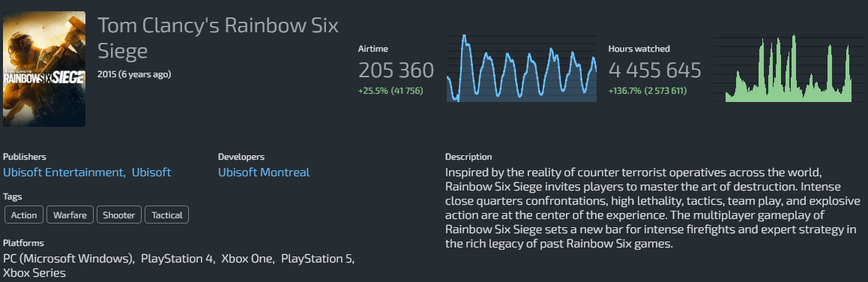Click the game description paragraph
Image resolution: width=868 pixels, height=282 pixels.
coord(653,208)
